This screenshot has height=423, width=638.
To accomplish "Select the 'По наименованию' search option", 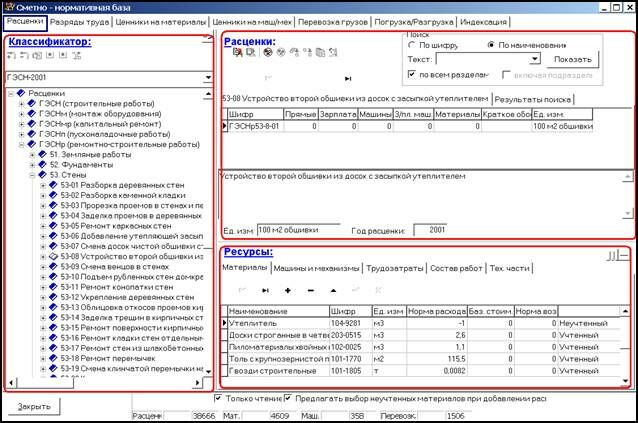I will [491, 45].
